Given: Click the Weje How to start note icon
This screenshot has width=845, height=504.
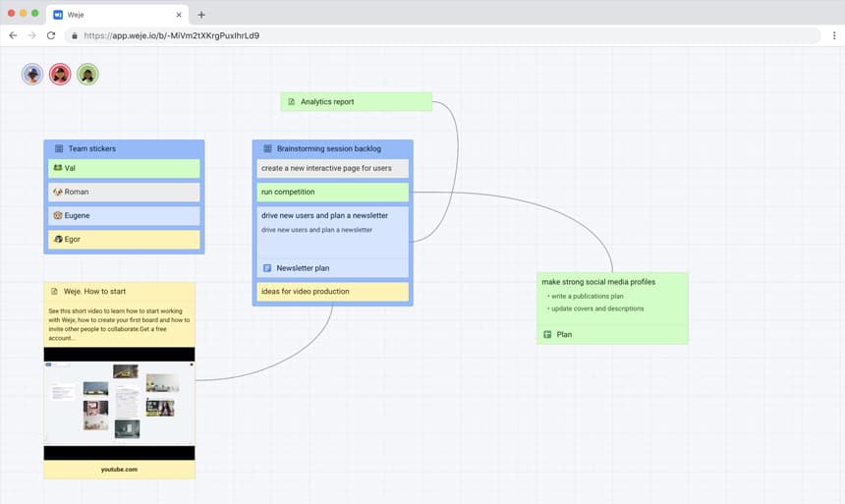Looking at the screenshot, I should point(54,292).
